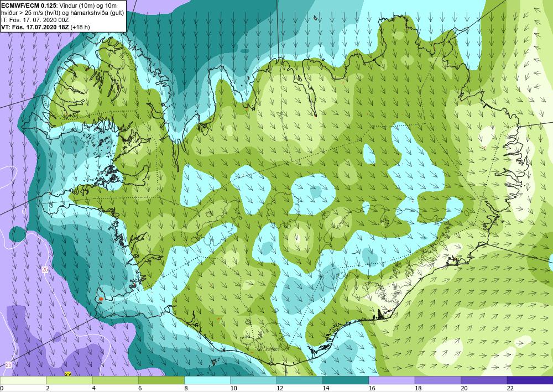Click the lavender 16–18 m/s legend swatch
The height and width of the screenshot is (392, 553).
coord(392,380)
